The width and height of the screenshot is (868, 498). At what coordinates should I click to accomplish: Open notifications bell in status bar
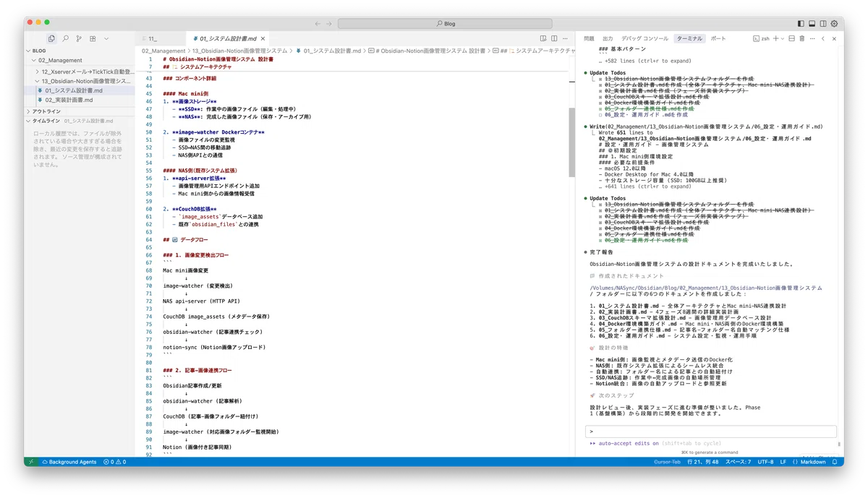(x=835, y=462)
